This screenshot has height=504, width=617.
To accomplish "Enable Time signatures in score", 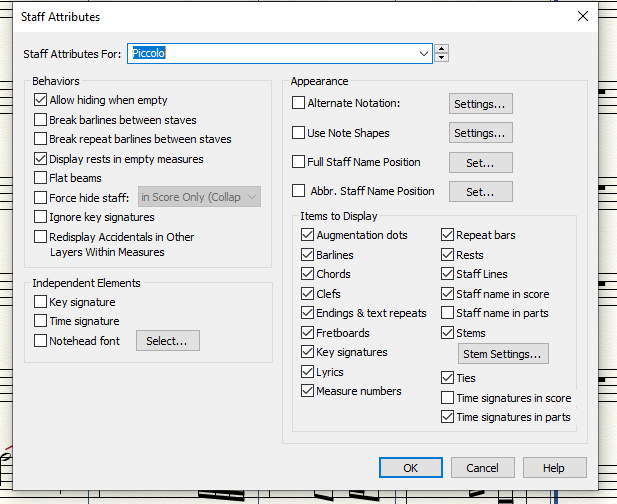I will tap(448, 398).
